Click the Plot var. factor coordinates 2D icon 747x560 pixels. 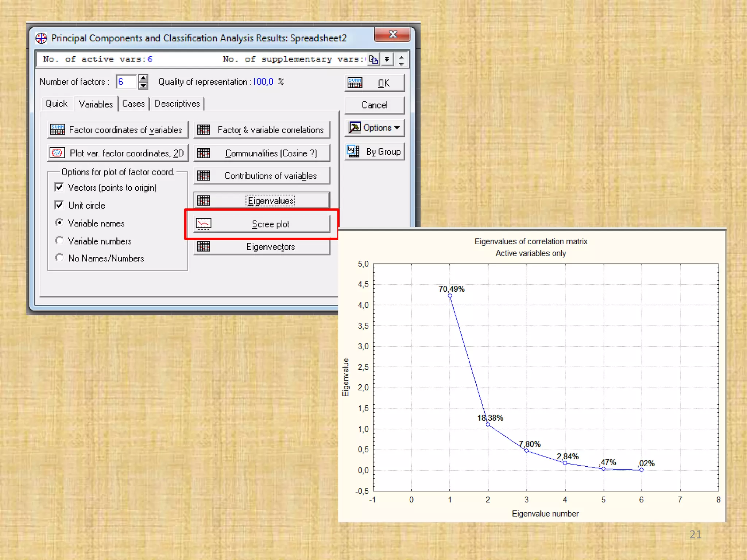[57, 153]
